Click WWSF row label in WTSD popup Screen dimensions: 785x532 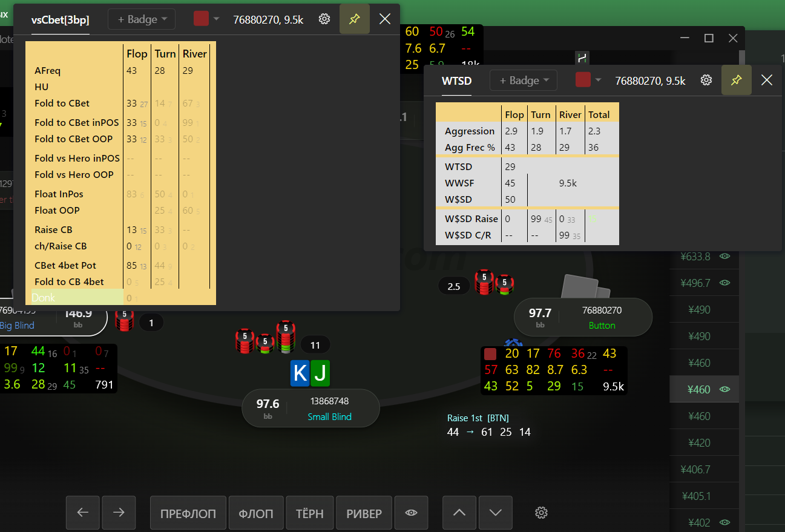(459, 183)
